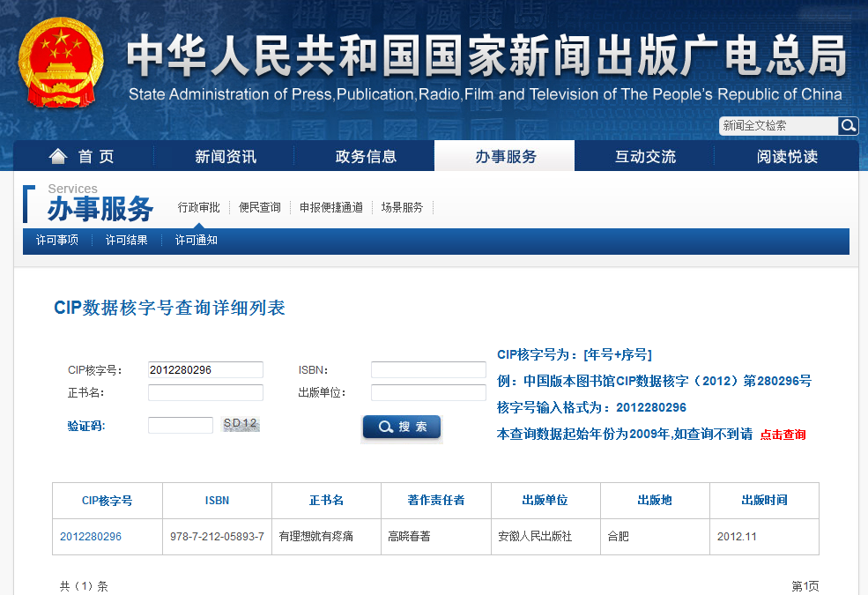Screen dimensions: 868x595
Task: Click the 许可结果 link
Action: click(x=127, y=241)
